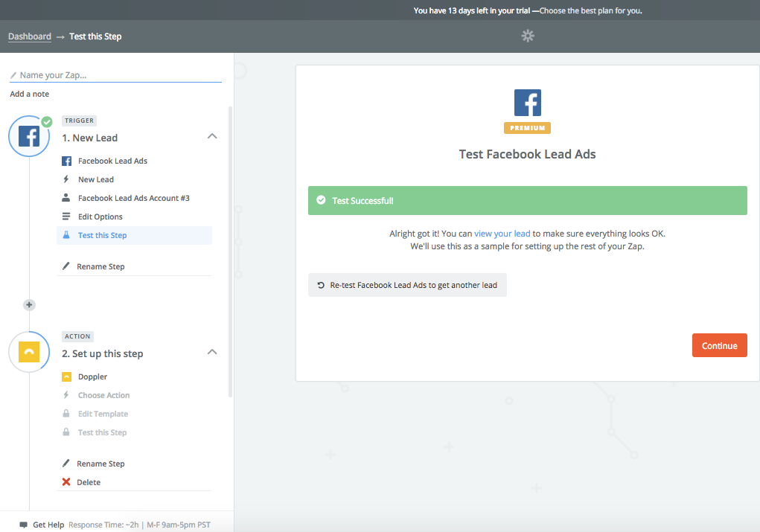Click the chat bubble Get Help icon
The width and height of the screenshot is (760, 532).
coord(23,525)
